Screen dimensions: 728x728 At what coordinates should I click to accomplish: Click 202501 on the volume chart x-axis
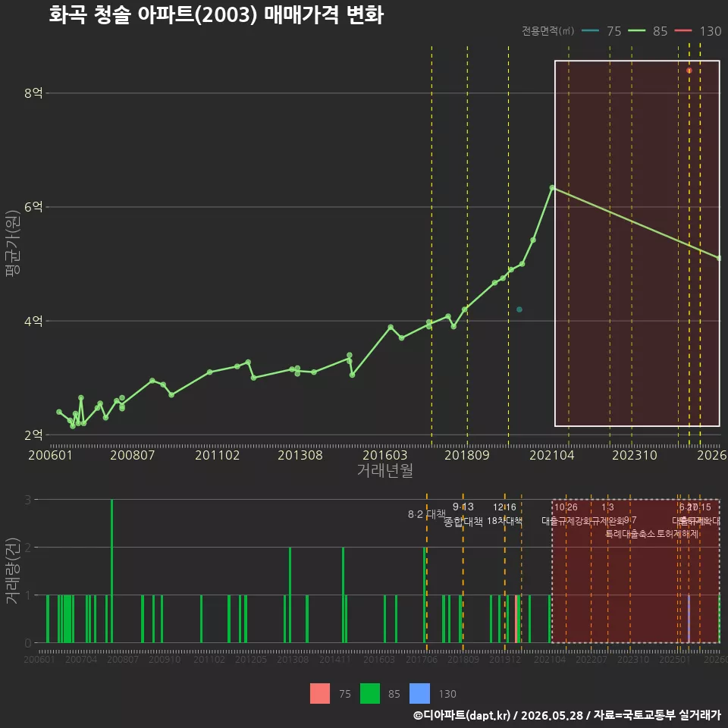pyautogui.click(x=675, y=659)
